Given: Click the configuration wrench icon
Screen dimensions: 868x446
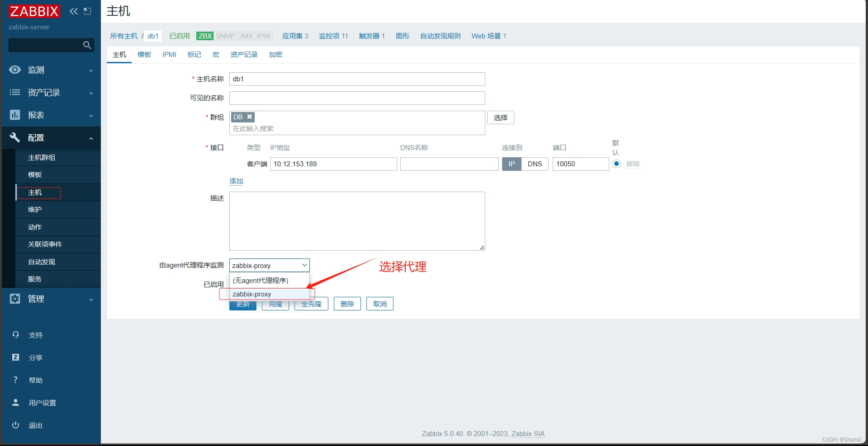Looking at the screenshot, I should tap(15, 137).
